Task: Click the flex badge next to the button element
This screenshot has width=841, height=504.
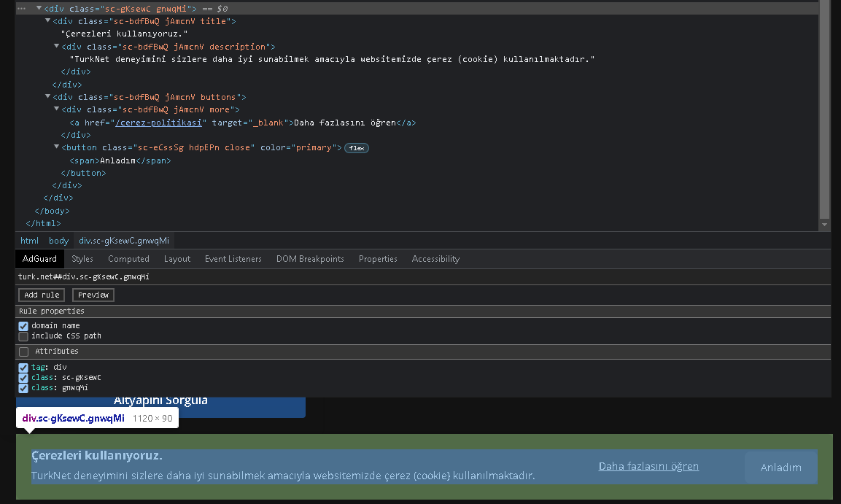Action: click(x=356, y=147)
